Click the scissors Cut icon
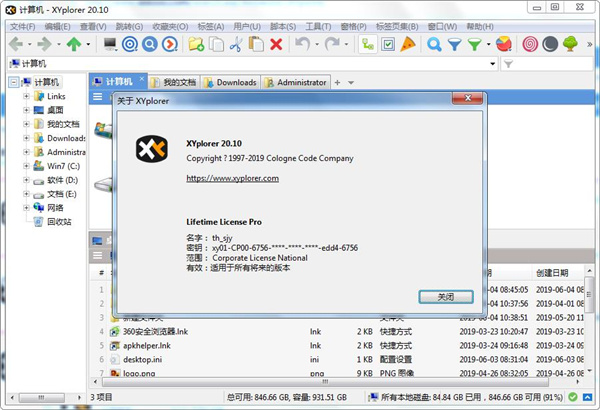This screenshot has height=410, width=600. [236, 45]
